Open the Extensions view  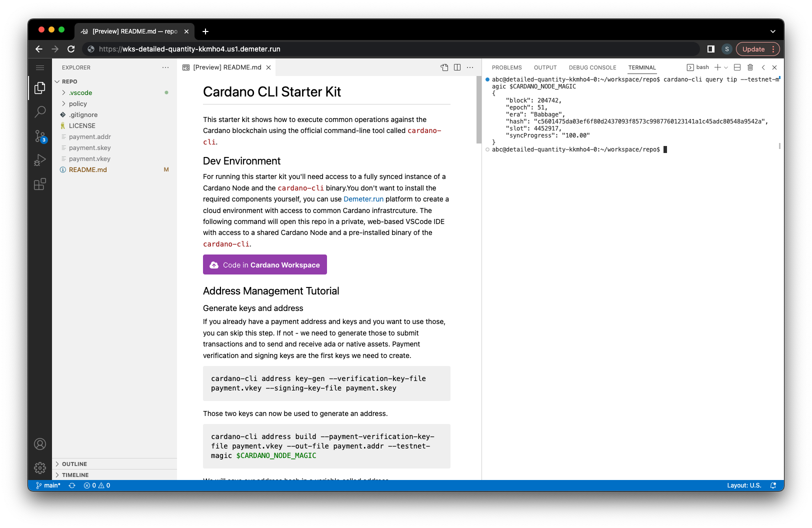pyautogui.click(x=40, y=184)
